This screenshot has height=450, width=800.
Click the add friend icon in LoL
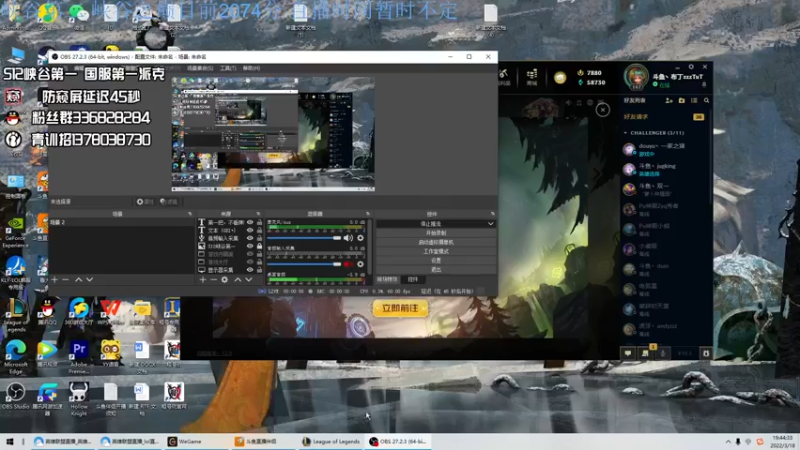[669, 101]
